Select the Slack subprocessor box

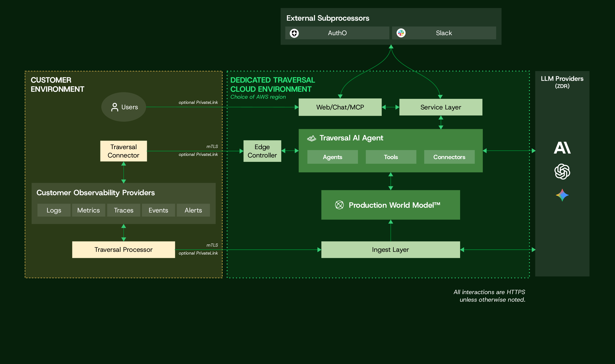444,33
